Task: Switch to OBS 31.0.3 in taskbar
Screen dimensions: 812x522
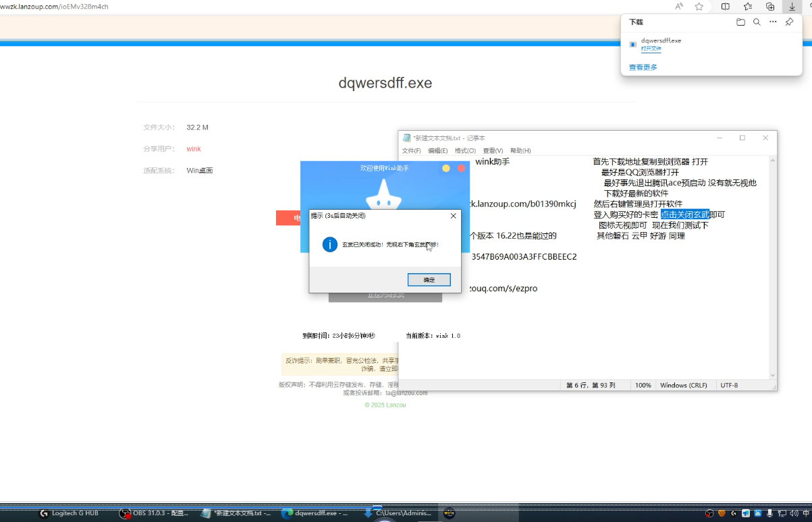Action: (x=154, y=513)
